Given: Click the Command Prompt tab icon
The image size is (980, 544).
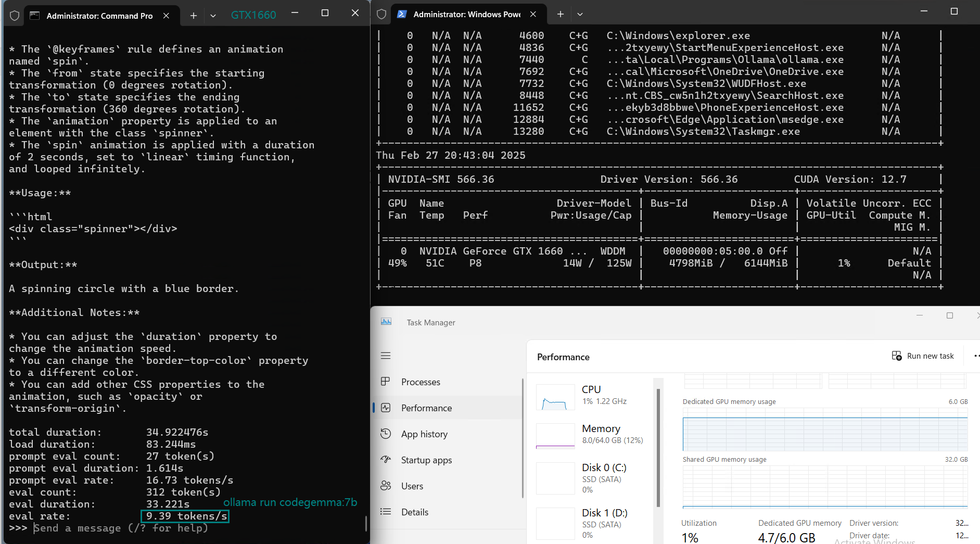Looking at the screenshot, I should coord(35,16).
